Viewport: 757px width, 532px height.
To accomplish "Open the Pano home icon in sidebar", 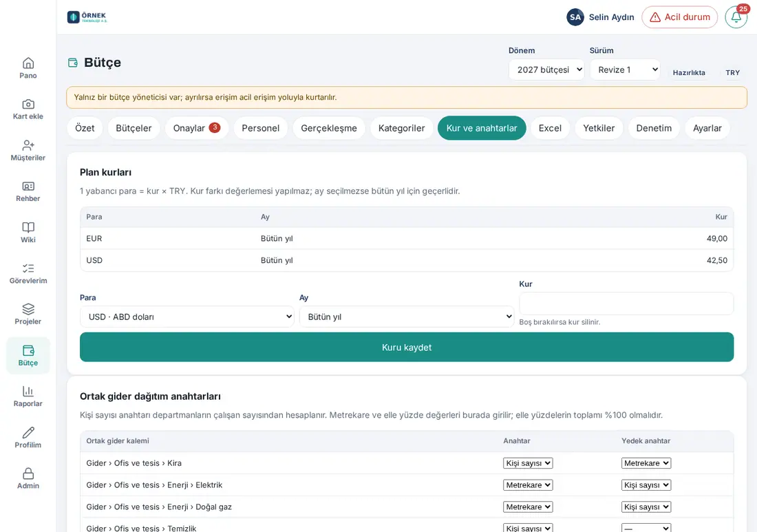I will click(x=28, y=63).
